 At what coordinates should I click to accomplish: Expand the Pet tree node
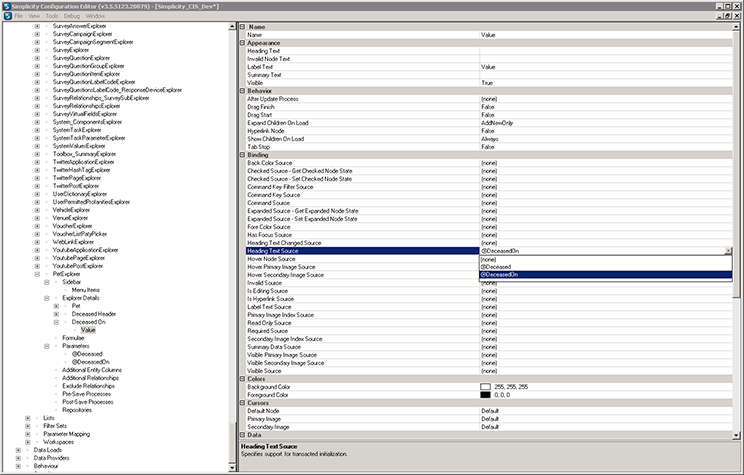point(56,307)
